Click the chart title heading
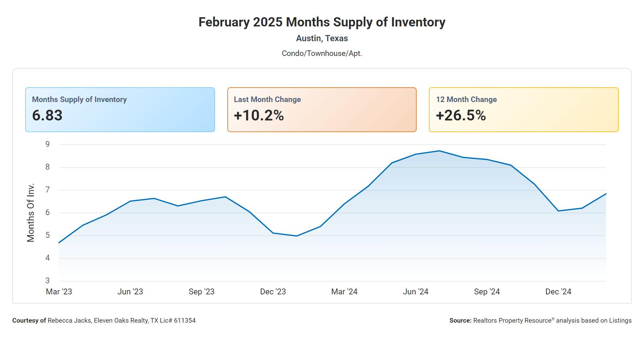The width and height of the screenshot is (644, 338). (322, 22)
